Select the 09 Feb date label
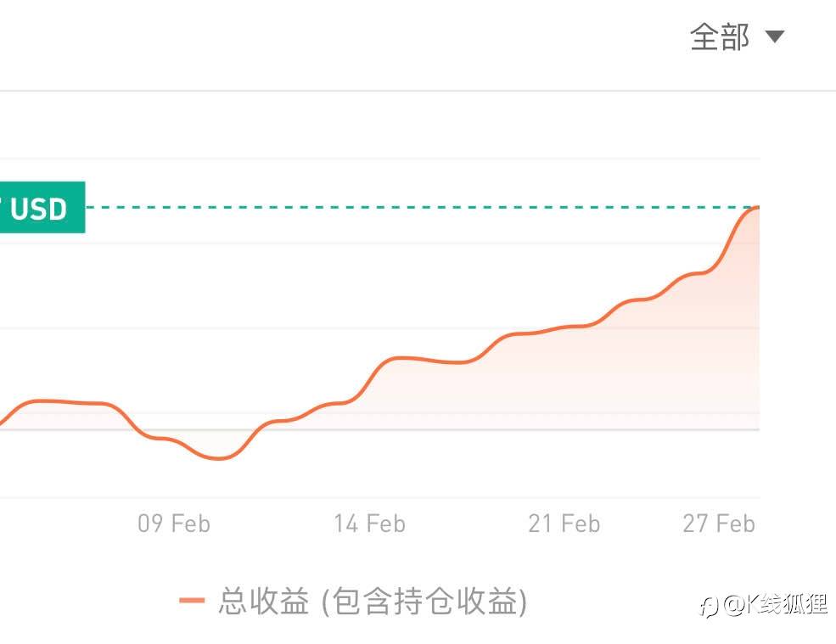Viewport: 836px width, 644px height. 174,524
